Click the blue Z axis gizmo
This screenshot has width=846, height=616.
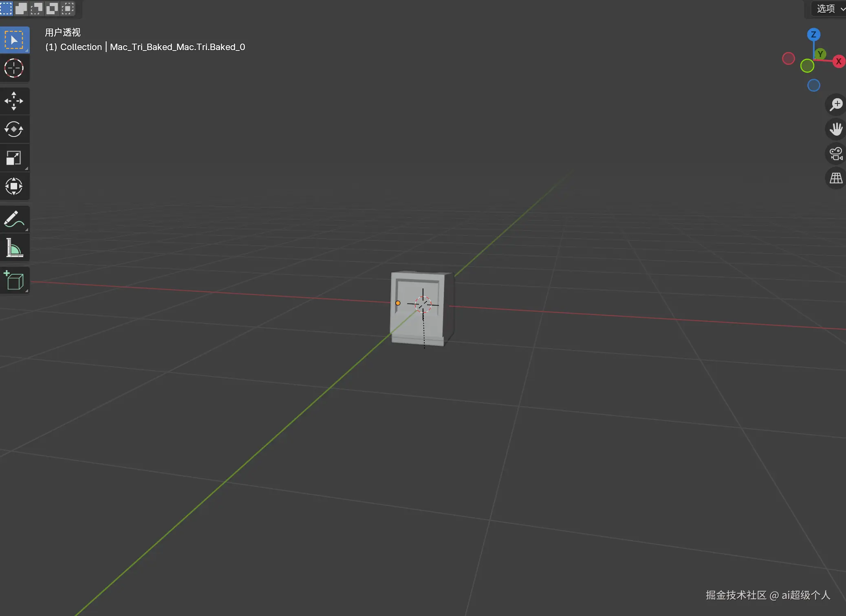[x=813, y=34]
